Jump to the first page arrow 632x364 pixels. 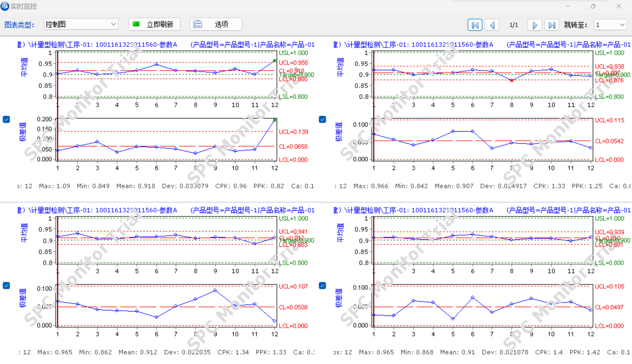[475, 25]
